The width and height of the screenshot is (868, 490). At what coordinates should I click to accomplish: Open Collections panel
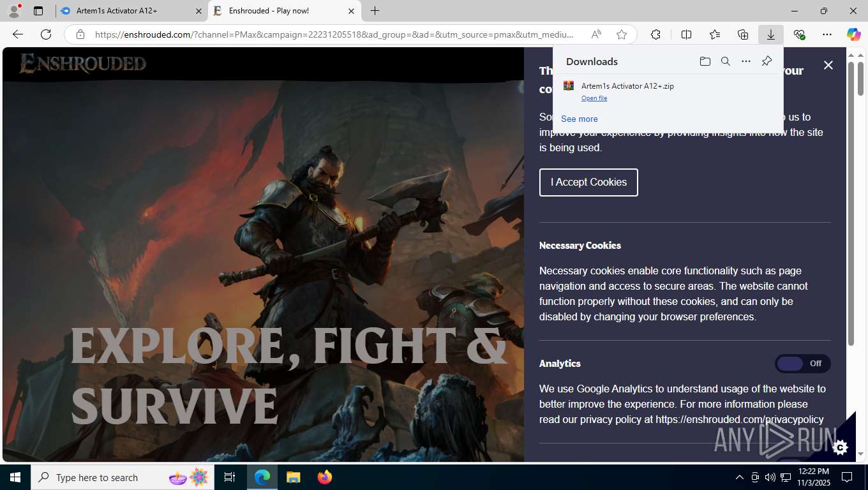743,34
